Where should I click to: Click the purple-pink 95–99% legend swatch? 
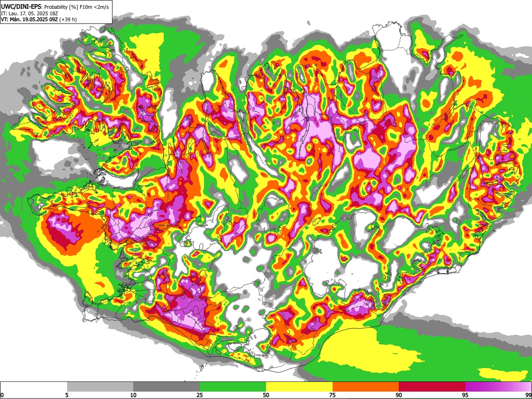pyautogui.click(x=498, y=387)
